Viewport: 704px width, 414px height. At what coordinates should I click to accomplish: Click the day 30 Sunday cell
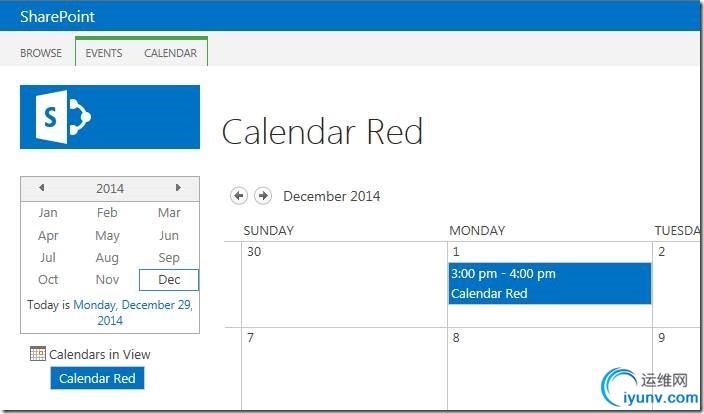click(x=345, y=285)
